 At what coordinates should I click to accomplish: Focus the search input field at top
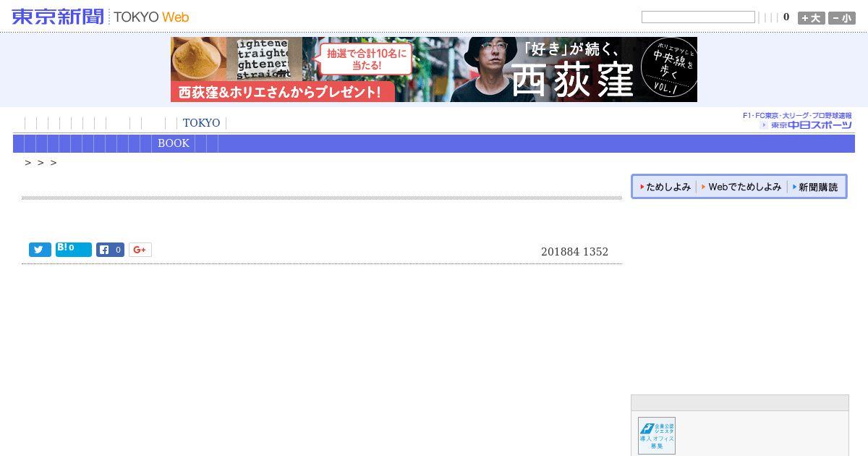(698, 17)
